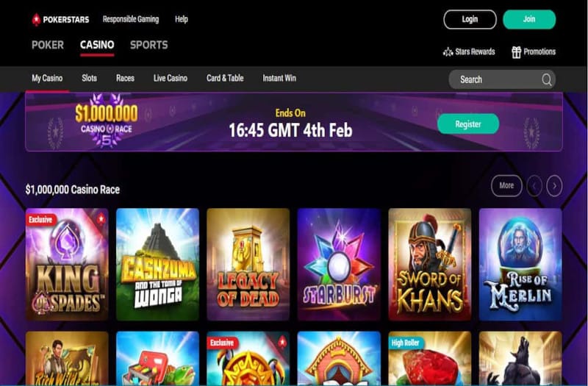Focus the Search input field
The image size is (588, 386).
[502, 79]
